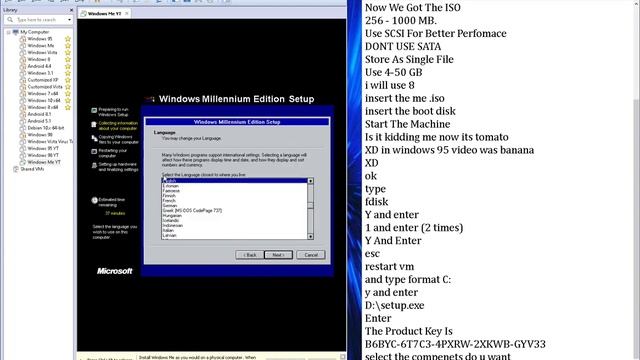Click the notes window vertical scrollbar
The width and height of the screenshot is (640, 360).
tap(636, 180)
